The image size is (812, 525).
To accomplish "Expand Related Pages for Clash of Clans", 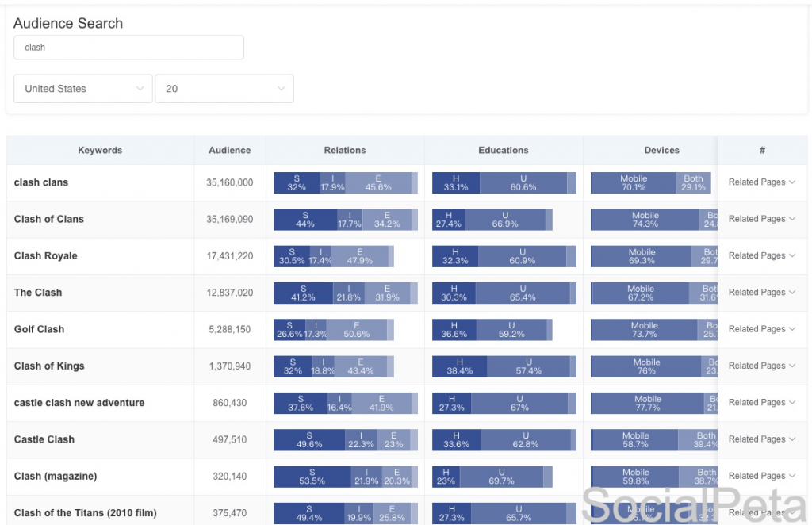I will coord(761,219).
